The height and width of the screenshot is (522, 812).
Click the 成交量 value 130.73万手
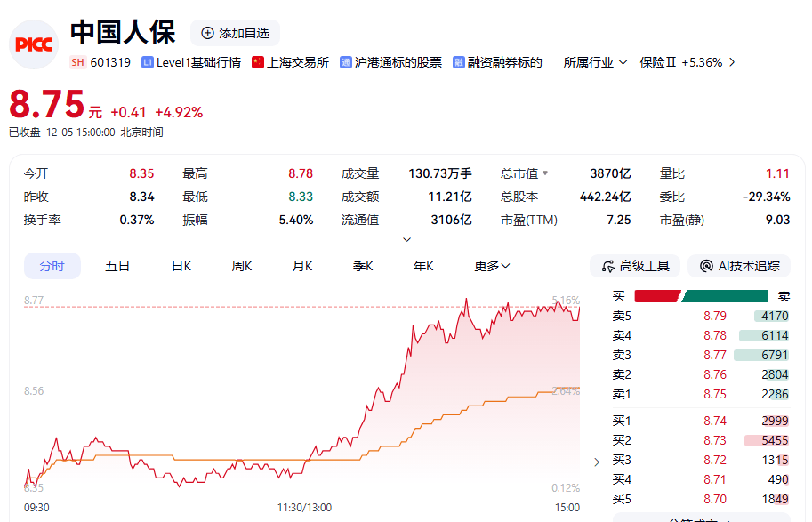point(439,173)
